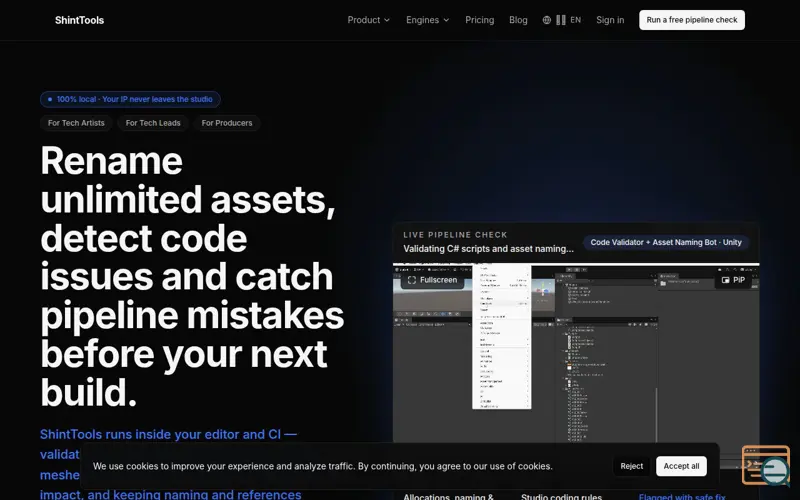The height and width of the screenshot is (500, 800).
Task: Open the code inspector widget icon
Action: click(766, 465)
